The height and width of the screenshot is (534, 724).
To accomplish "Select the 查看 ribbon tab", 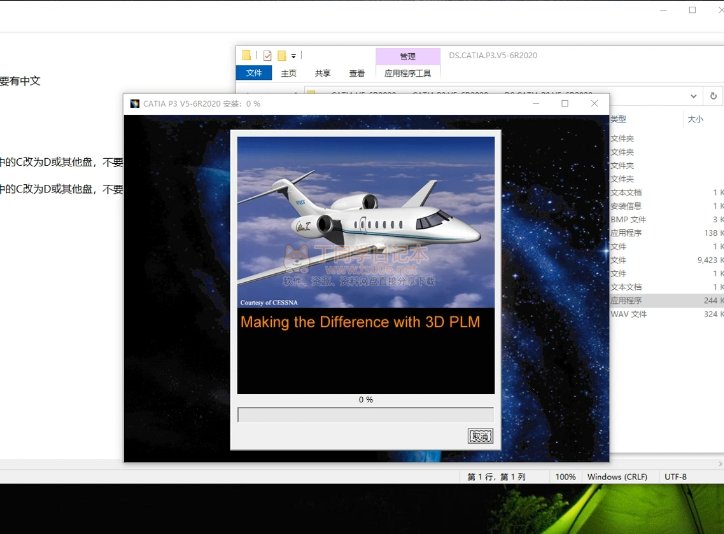I will point(357,73).
